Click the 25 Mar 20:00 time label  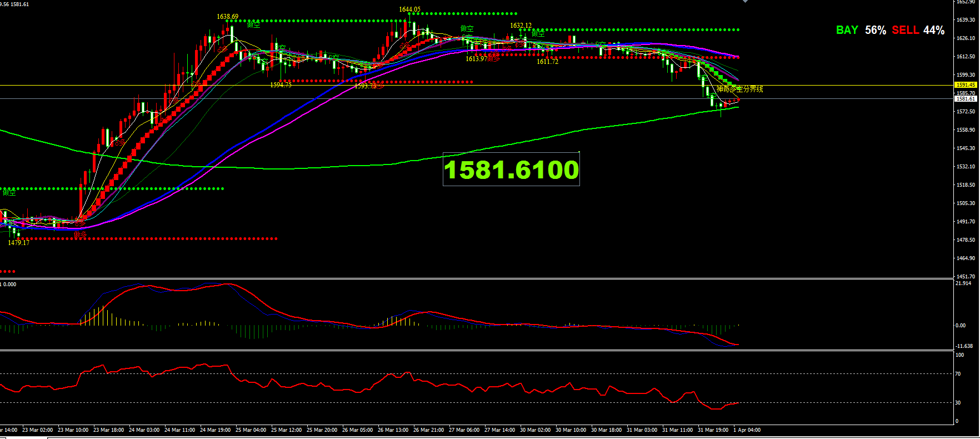[x=322, y=430]
